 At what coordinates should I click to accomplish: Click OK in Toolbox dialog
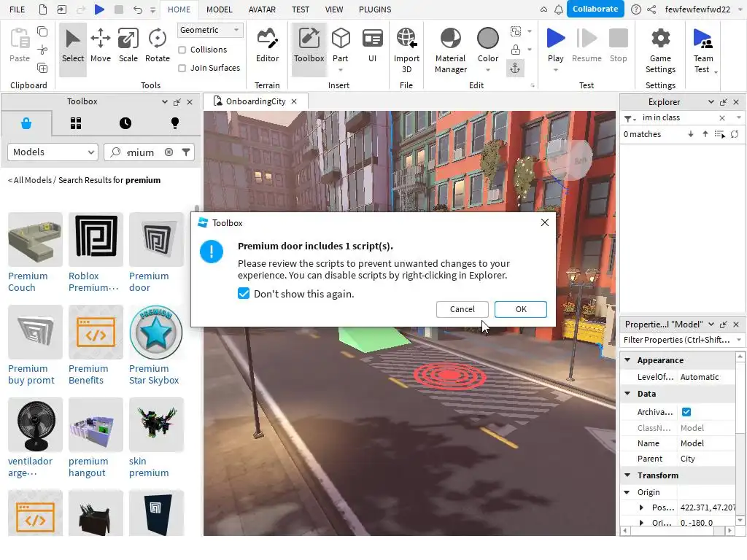(521, 309)
